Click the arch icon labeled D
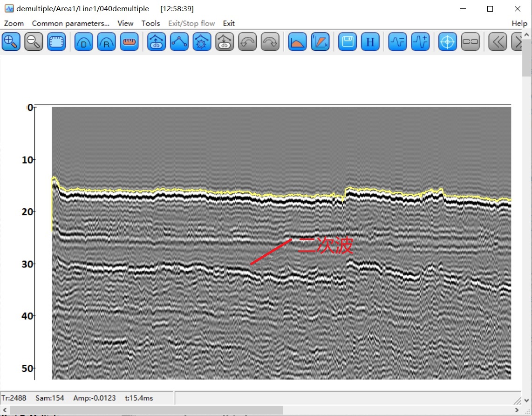 point(83,42)
